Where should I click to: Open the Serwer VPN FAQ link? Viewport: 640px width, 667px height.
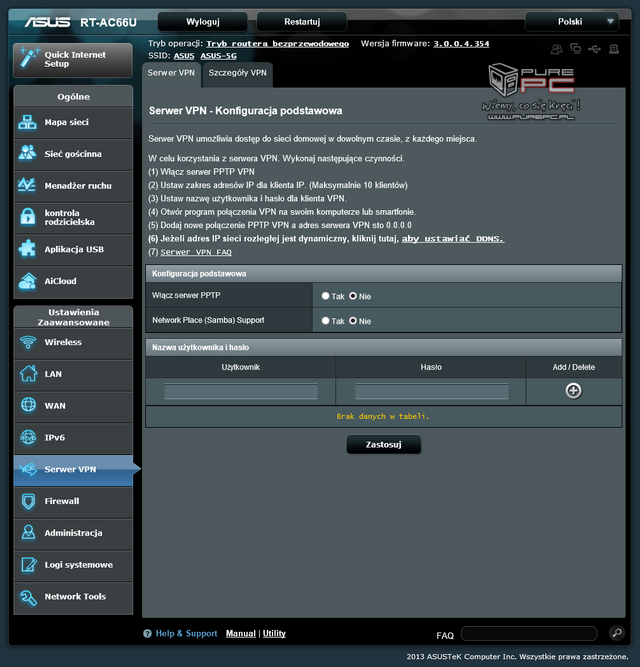(196, 252)
